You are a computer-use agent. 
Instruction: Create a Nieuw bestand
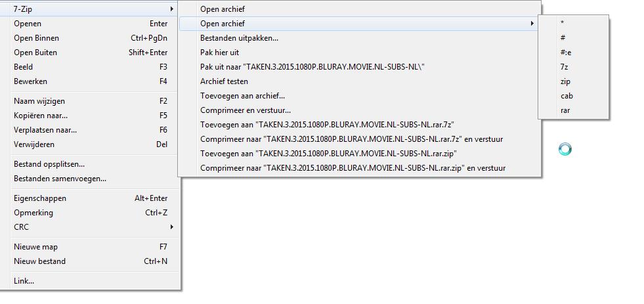point(89,261)
